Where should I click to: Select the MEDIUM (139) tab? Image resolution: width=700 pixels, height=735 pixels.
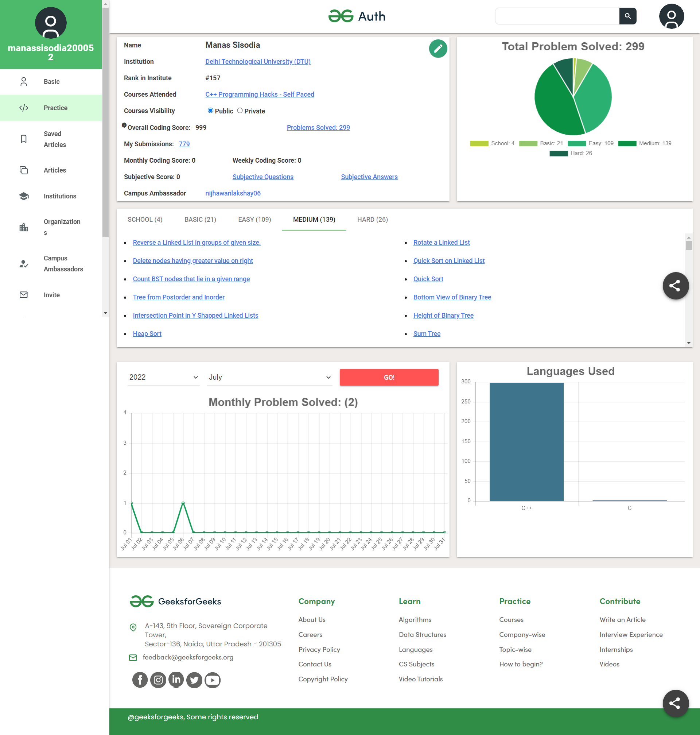coord(314,220)
